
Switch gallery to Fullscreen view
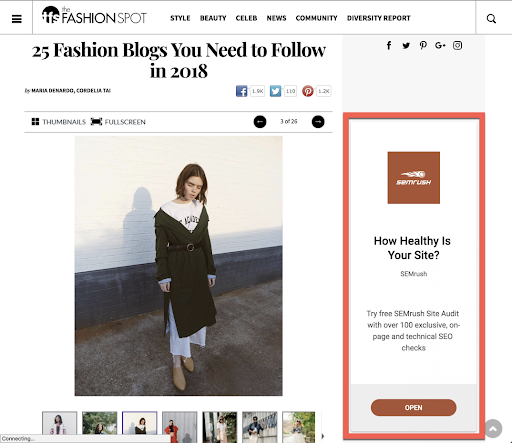tap(118, 122)
